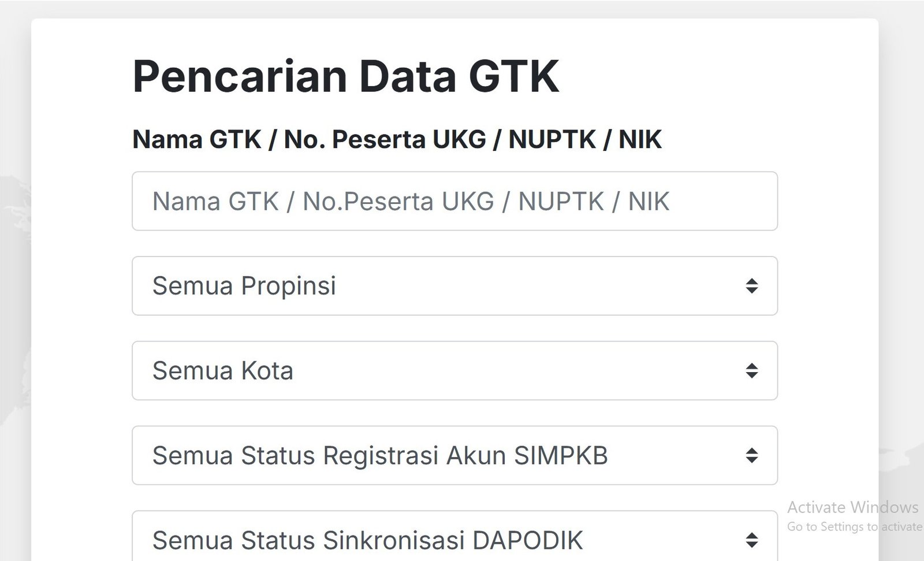Expand Semua Status Sinkronisasi DAPODIK dropdown
Image resolution: width=924 pixels, height=561 pixels.
click(x=454, y=540)
